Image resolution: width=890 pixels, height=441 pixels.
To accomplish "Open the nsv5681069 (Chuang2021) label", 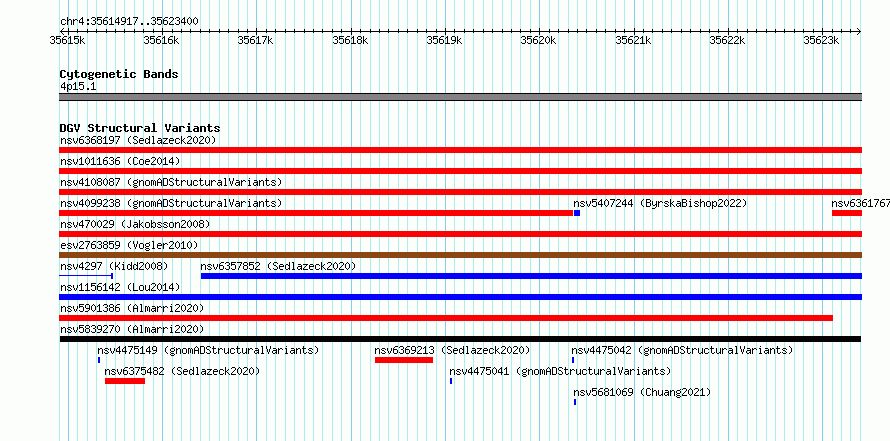I will [642, 392].
